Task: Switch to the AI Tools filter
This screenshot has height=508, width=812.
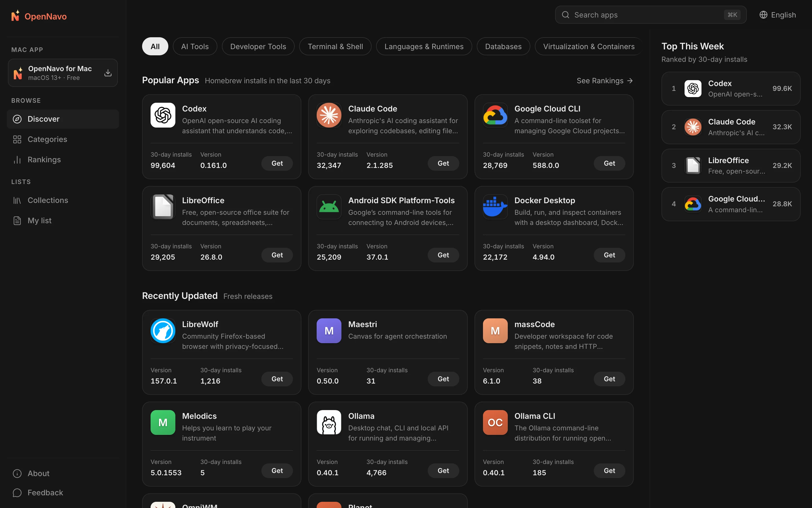Action: point(195,46)
